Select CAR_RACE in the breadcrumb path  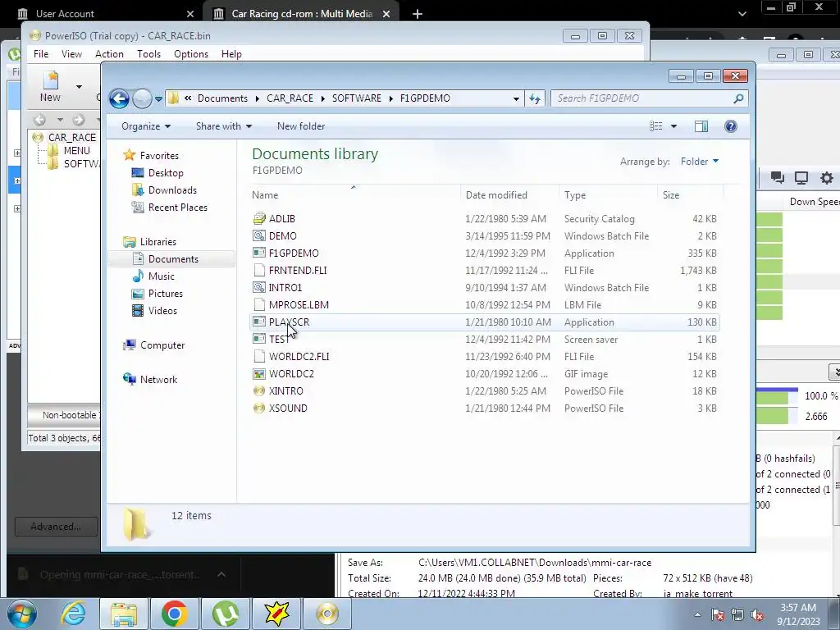[x=290, y=98]
